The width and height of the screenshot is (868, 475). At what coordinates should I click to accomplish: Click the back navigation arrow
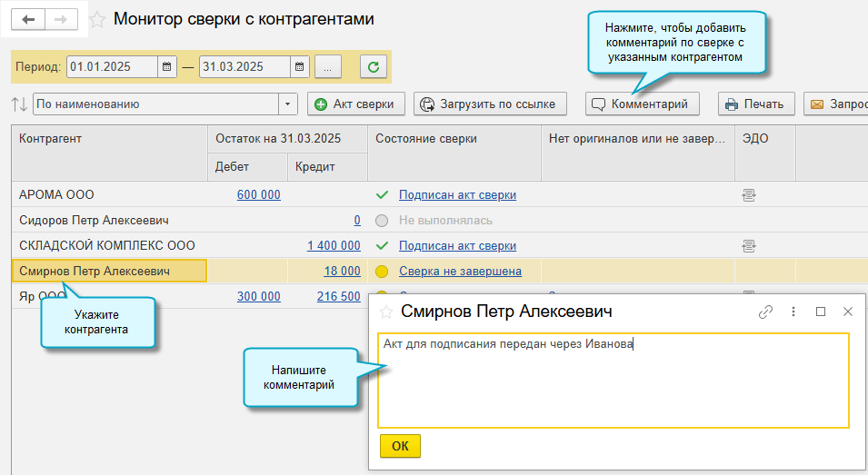point(27,19)
